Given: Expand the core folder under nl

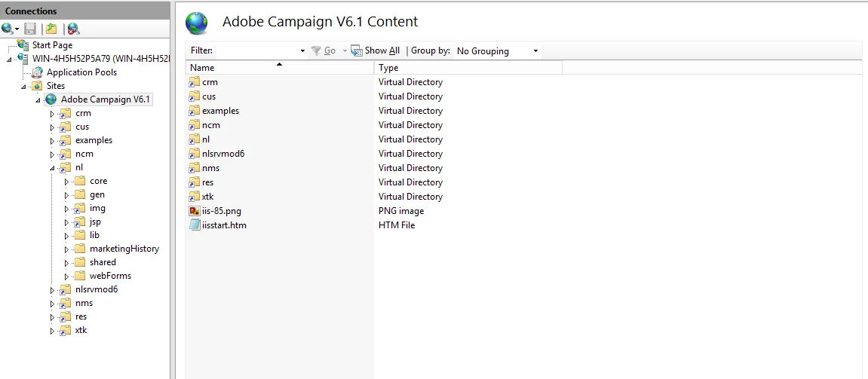Looking at the screenshot, I should click(67, 182).
